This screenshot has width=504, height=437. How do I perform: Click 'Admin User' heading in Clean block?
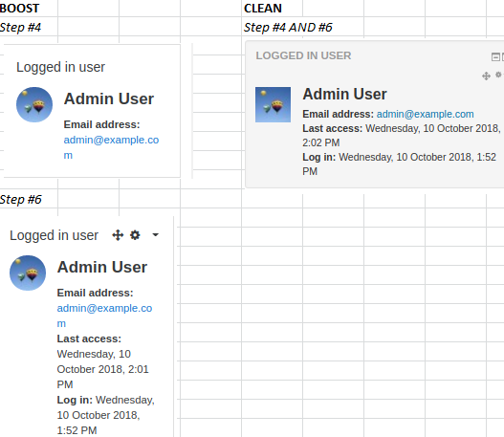coord(344,94)
